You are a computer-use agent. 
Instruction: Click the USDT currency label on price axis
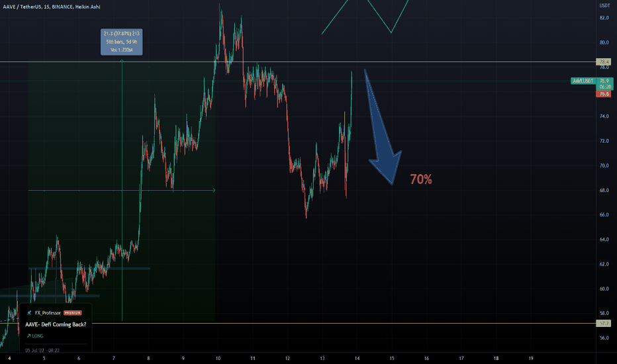click(x=604, y=5)
